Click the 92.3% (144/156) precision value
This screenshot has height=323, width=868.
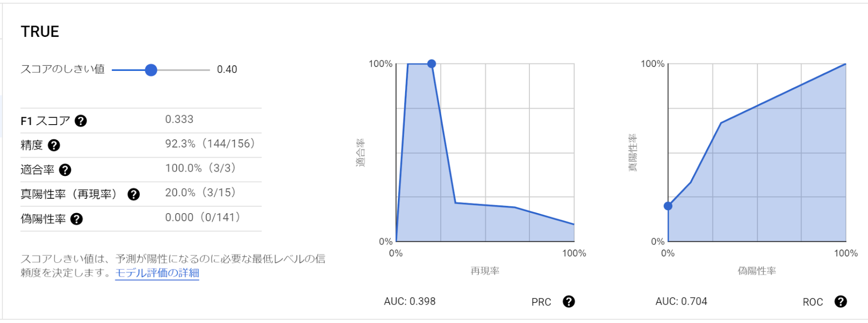[x=210, y=144]
